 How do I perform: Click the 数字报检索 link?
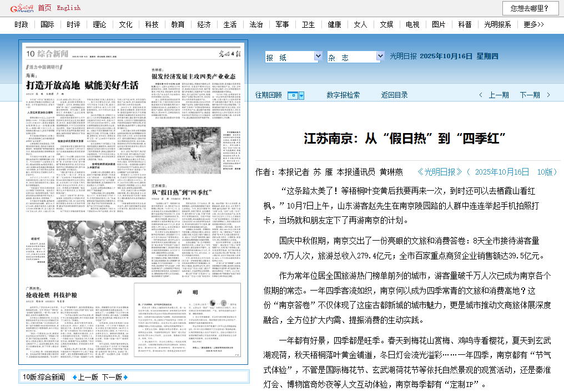pos(343,95)
